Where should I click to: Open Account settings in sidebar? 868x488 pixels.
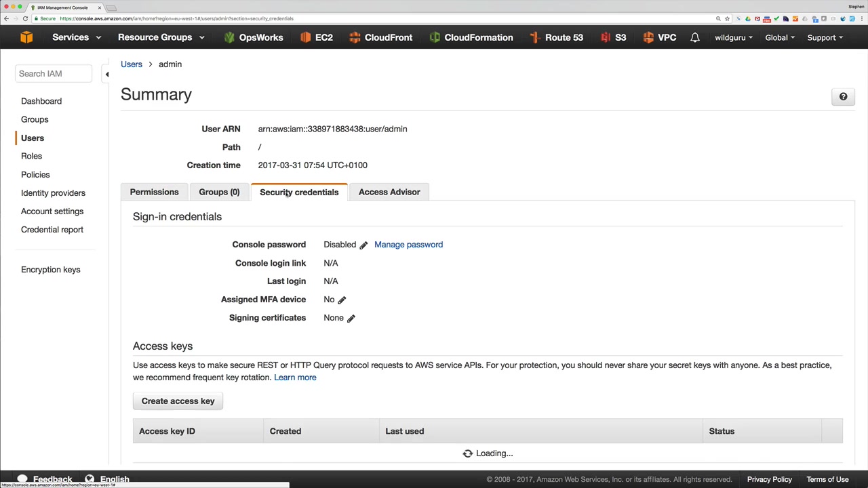click(x=52, y=211)
